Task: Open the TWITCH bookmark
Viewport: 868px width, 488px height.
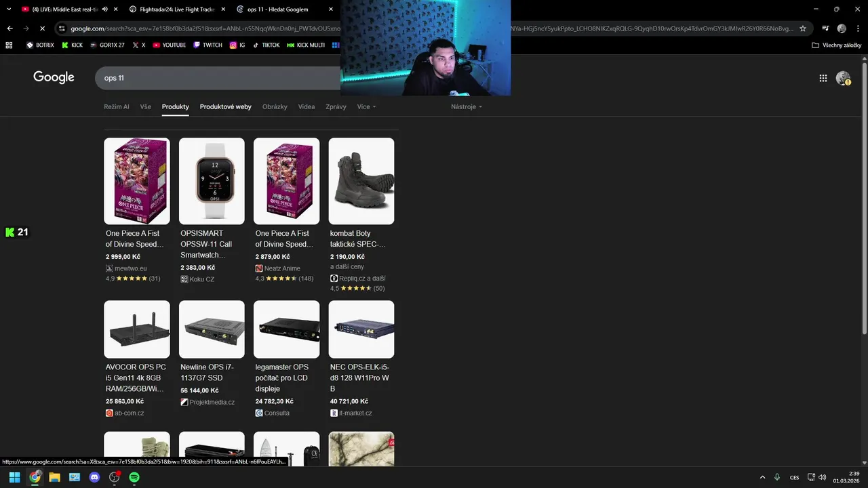Action: point(208,45)
